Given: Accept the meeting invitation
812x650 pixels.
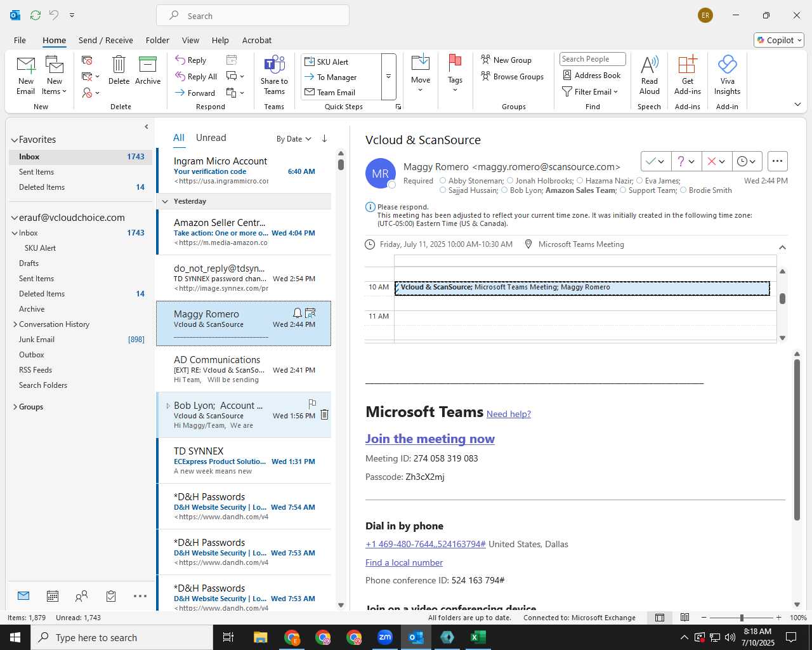Looking at the screenshot, I should [x=650, y=161].
